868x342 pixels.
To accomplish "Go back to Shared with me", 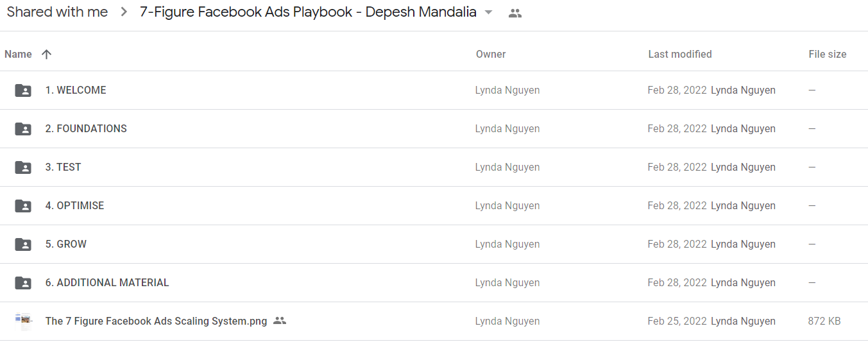I will tap(57, 12).
